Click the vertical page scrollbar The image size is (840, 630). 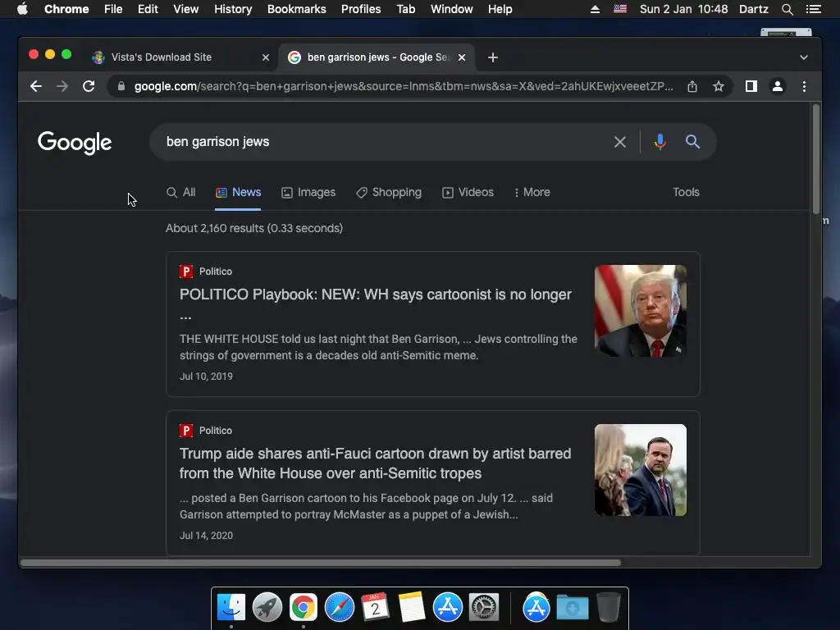point(816,160)
